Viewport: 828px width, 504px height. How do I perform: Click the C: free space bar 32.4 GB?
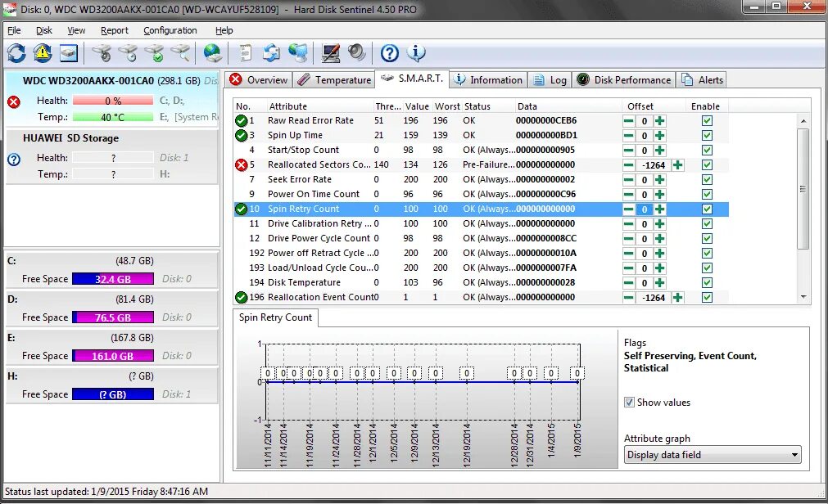click(113, 279)
